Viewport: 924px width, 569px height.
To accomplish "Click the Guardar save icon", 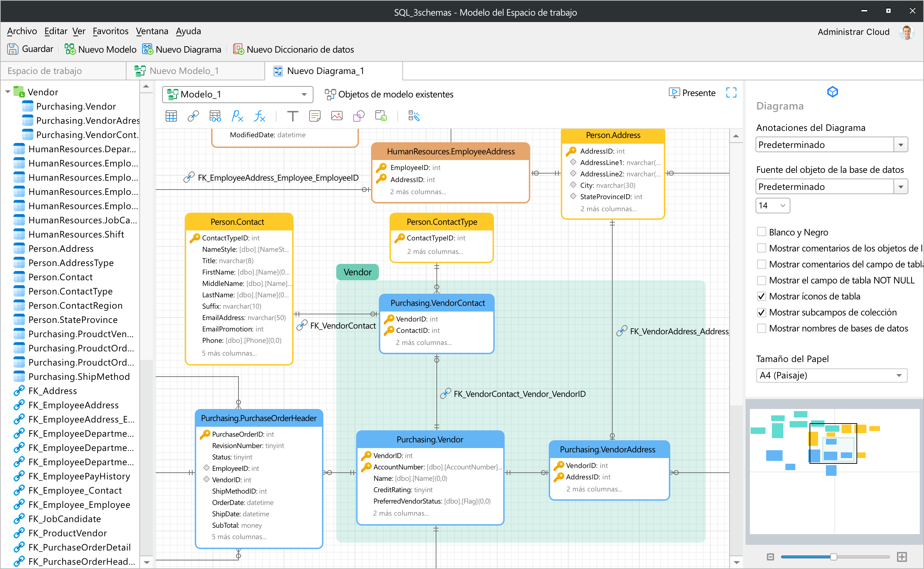I will 12,49.
